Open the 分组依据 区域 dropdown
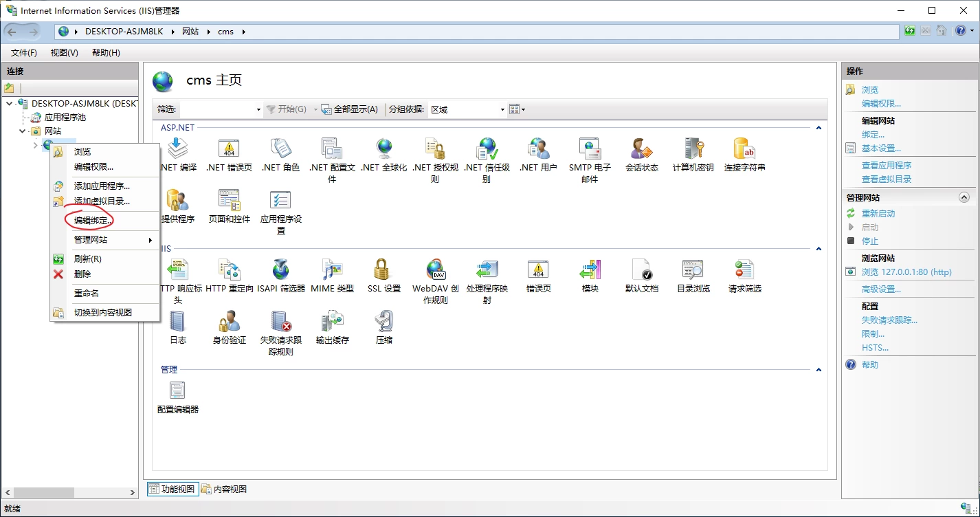The height and width of the screenshot is (517, 980). 467,109
